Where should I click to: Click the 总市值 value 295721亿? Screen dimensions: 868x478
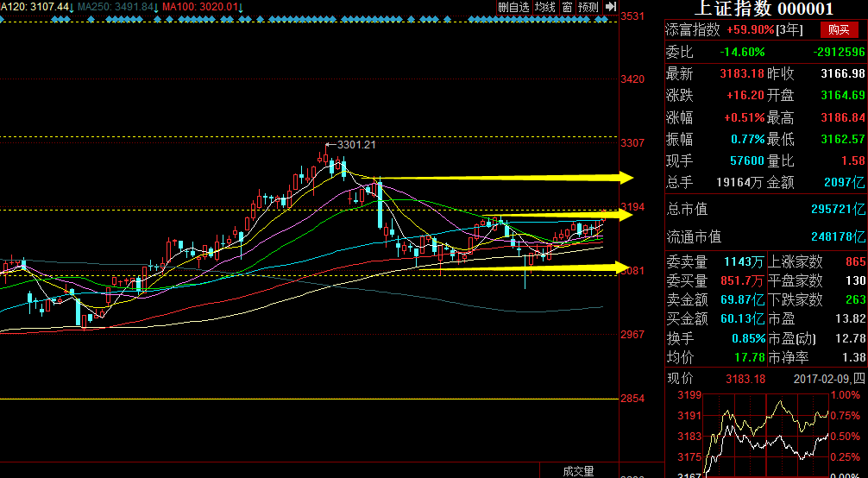coord(838,209)
